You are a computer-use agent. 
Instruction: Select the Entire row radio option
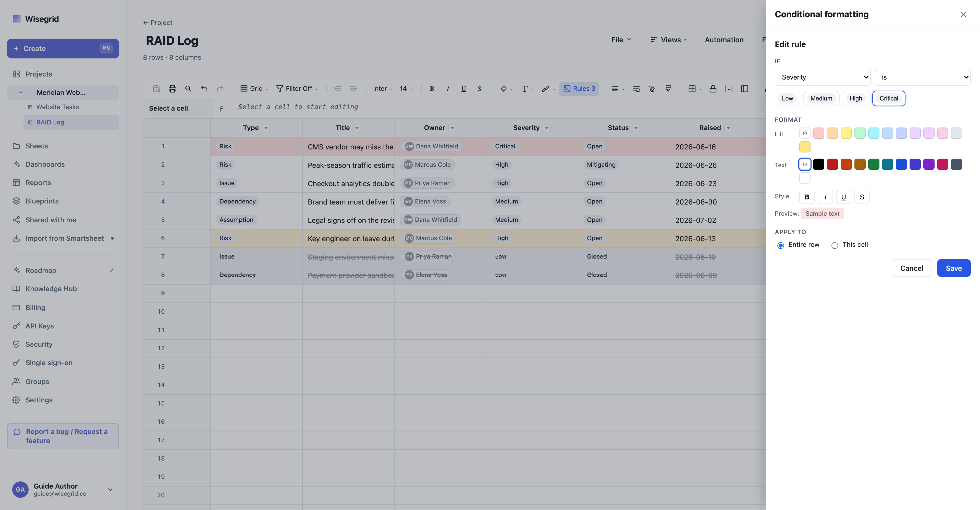coord(780,245)
